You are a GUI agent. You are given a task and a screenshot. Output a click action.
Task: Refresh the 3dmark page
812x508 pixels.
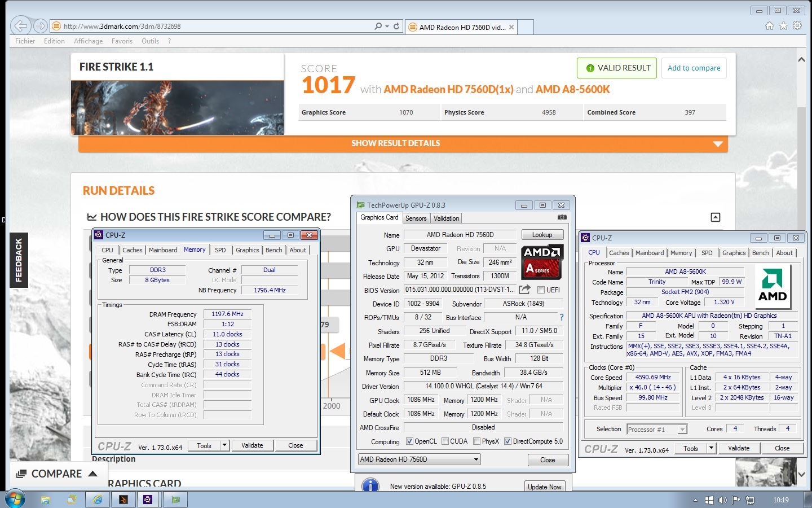(x=396, y=26)
